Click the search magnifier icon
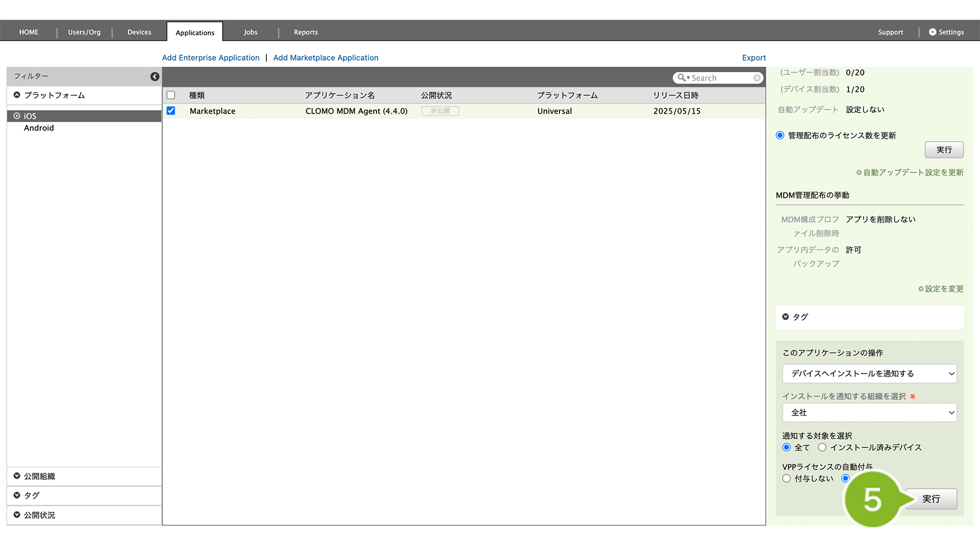 coord(682,78)
